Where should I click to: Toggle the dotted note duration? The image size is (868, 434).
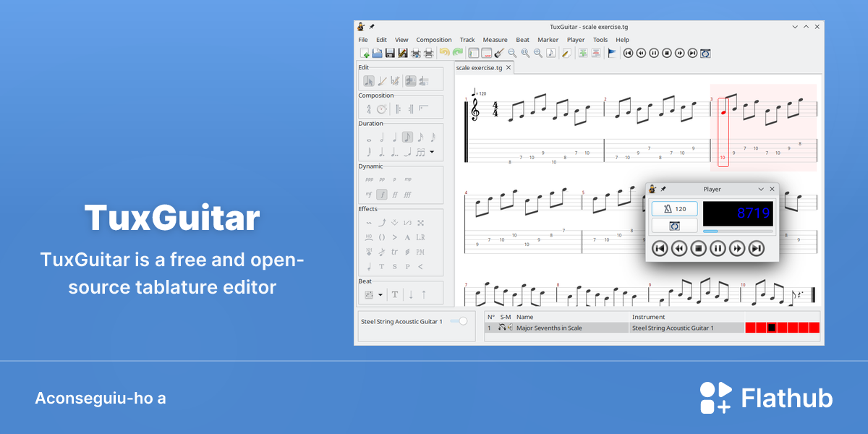(381, 152)
